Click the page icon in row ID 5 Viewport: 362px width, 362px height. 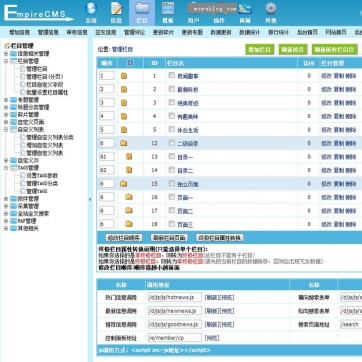tap(124, 130)
